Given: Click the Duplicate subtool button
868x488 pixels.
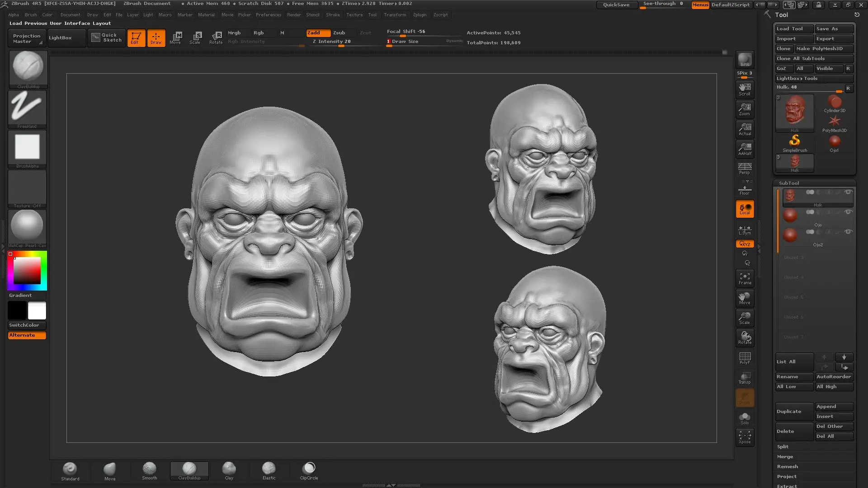Looking at the screenshot, I should pos(794,411).
